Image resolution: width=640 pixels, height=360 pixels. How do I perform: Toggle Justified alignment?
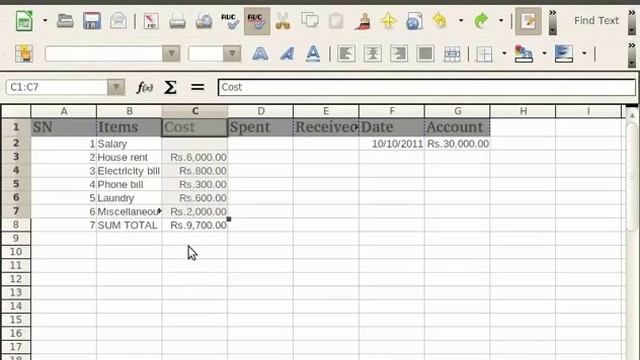425,53
